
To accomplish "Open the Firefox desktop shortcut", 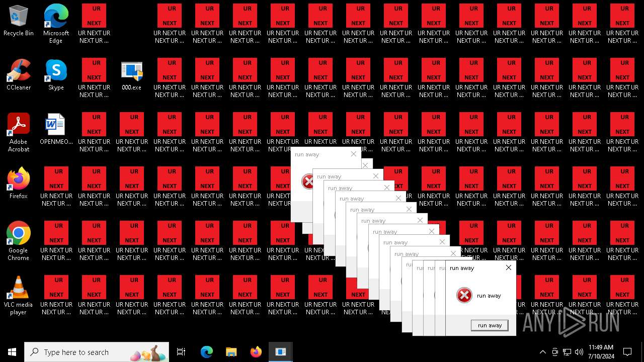I will pos(19,184).
